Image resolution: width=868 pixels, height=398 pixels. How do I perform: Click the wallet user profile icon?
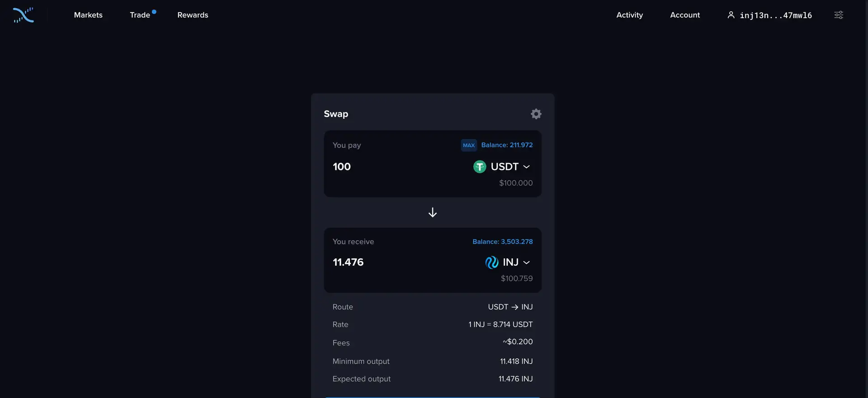pos(731,15)
